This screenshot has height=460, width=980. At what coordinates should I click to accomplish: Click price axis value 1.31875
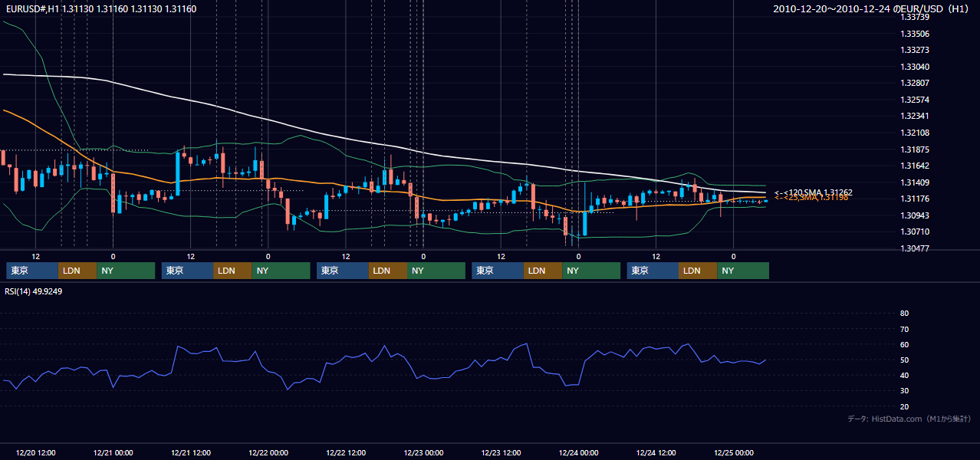[915, 149]
